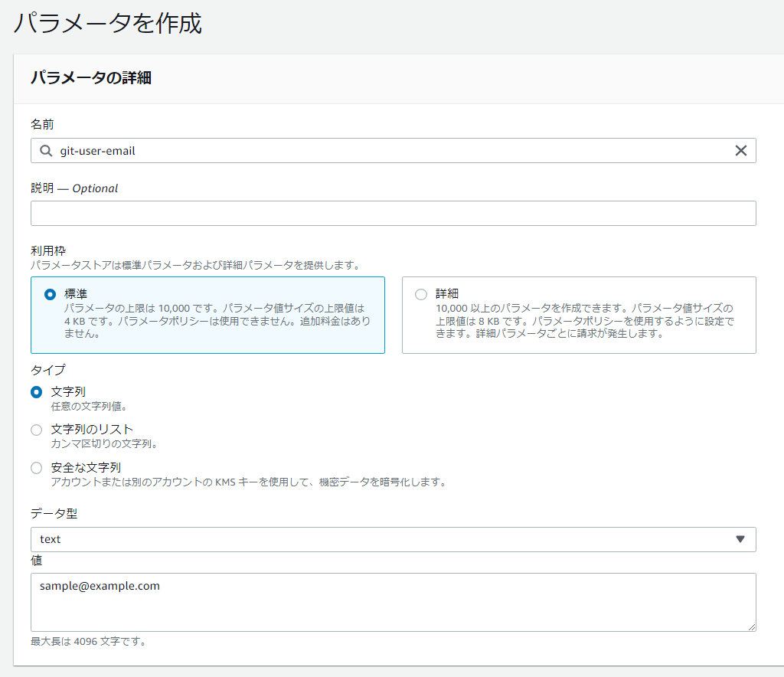Image resolution: width=784 pixels, height=677 pixels.
Task: Enable 安全な文字列 for encrypted values
Action: click(36, 467)
